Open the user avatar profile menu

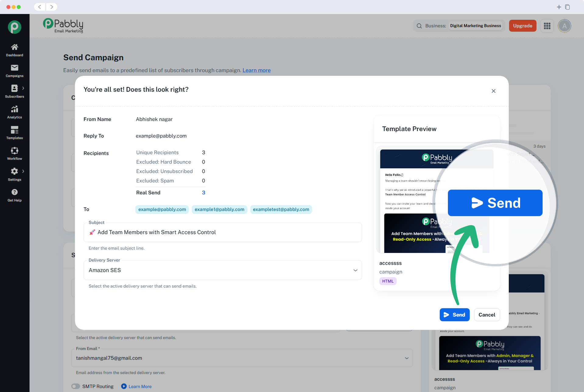[x=565, y=26]
